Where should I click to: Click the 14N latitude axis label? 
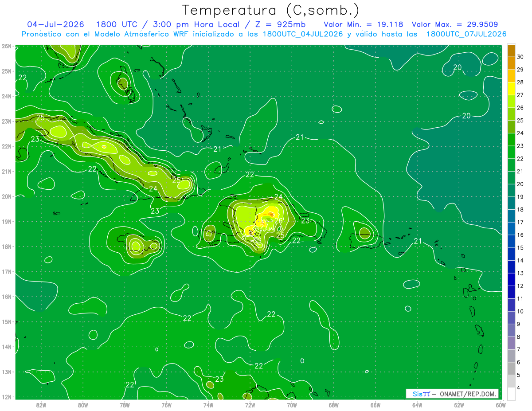point(7,347)
